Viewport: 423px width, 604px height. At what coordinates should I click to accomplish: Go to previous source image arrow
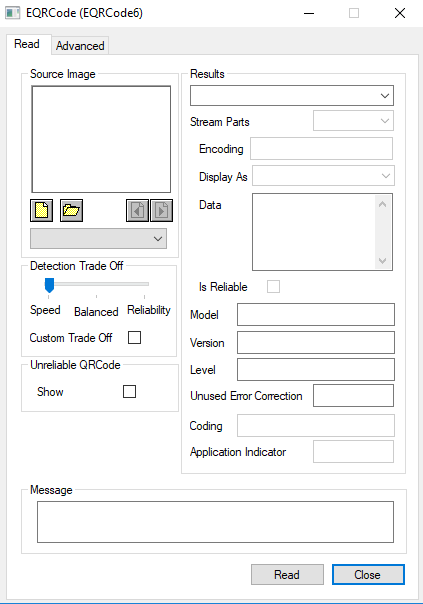[138, 210]
